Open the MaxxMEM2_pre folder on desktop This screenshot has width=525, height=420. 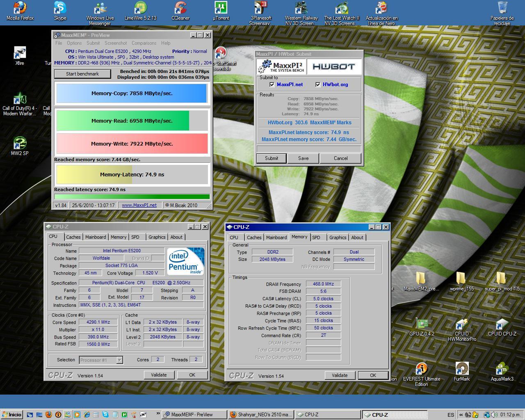pyautogui.click(x=421, y=281)
